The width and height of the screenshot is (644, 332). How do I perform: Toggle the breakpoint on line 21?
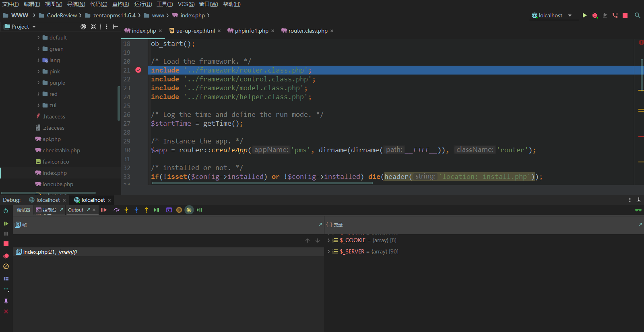[138, 70]
